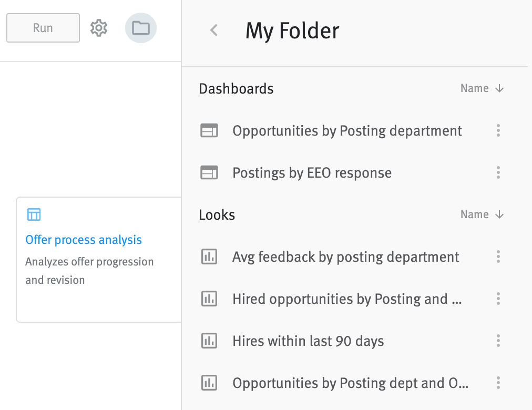Click the chart icon next to Hired opportunities by Posting
The width and height of the screenshot is (532, 410).
[x=209, y=299]
